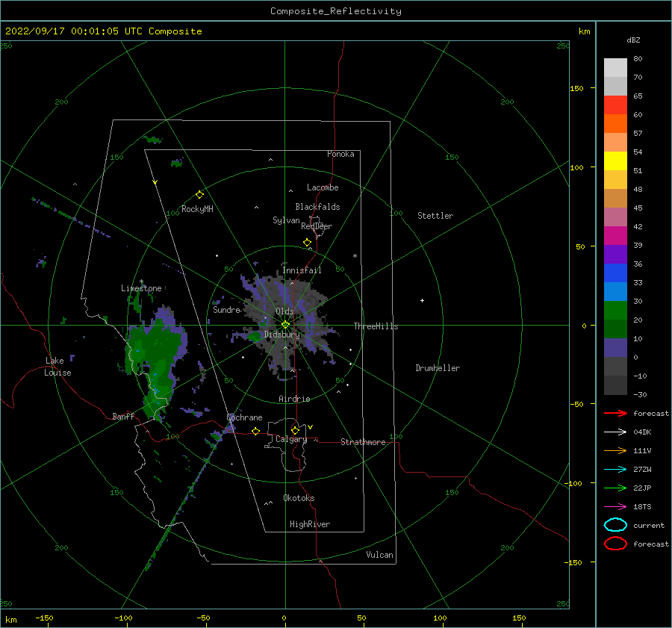Select the purple 36-39 dBZ swatch
Viewport: 672px width, 628px height.
tap(615, 255)
